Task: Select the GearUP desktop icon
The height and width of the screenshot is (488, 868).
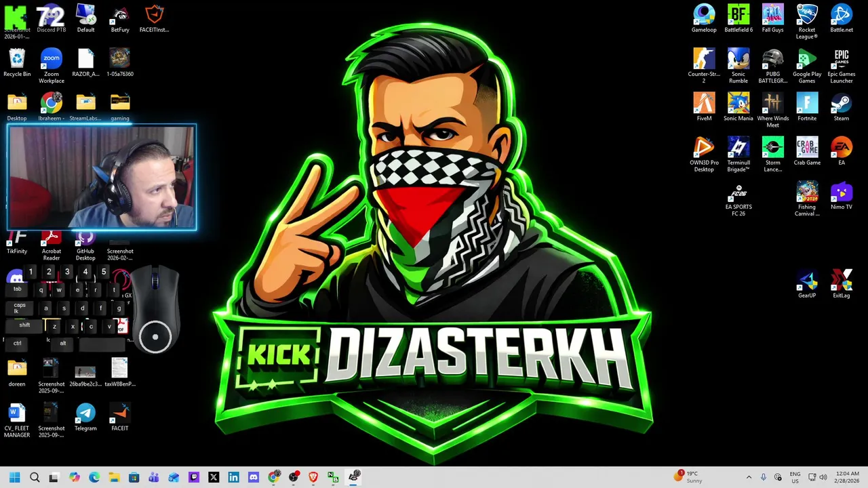Action: [x=807, y=284]
